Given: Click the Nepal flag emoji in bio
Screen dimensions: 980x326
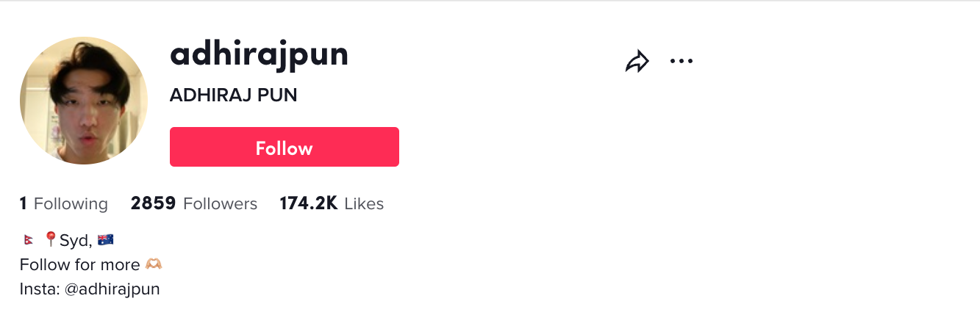Looking at the screenshot, I should 28,240.
